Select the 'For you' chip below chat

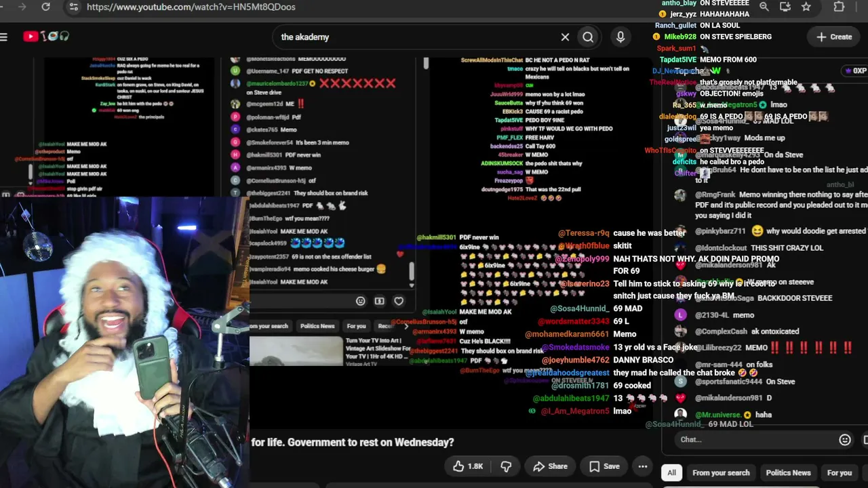click(x=840, y=473)
